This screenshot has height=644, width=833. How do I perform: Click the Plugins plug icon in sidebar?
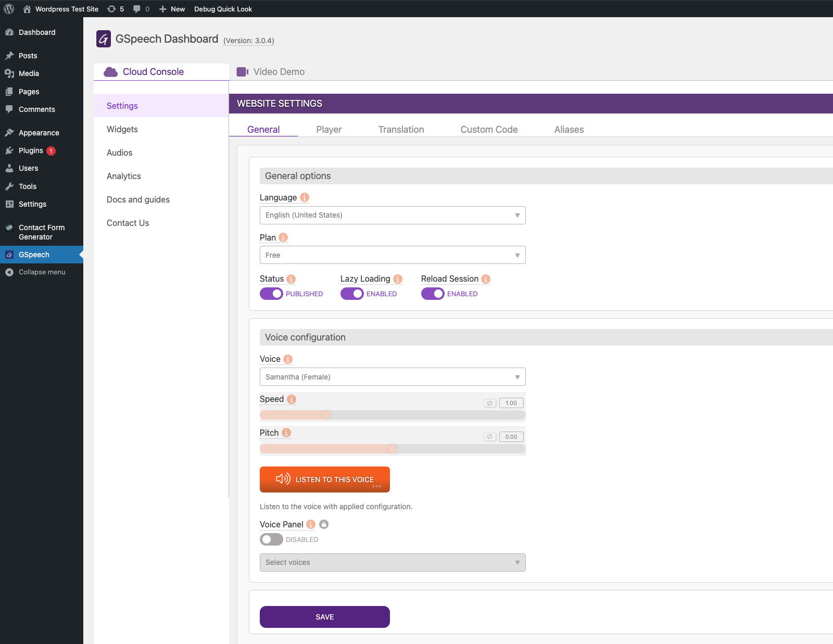pos(9,150)
